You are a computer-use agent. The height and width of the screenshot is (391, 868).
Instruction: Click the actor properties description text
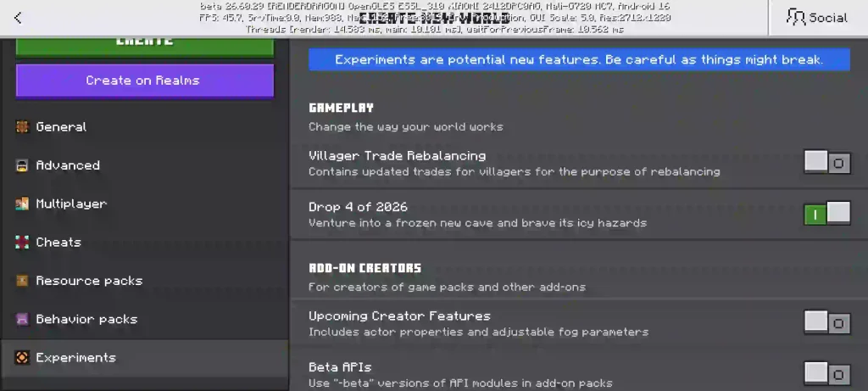(478, 332)
